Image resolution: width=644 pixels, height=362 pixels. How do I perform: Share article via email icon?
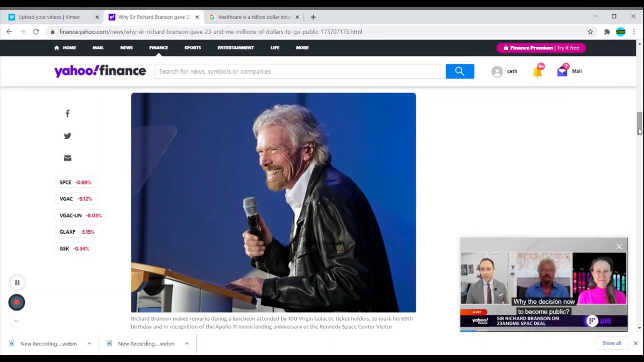pos(67,158)
